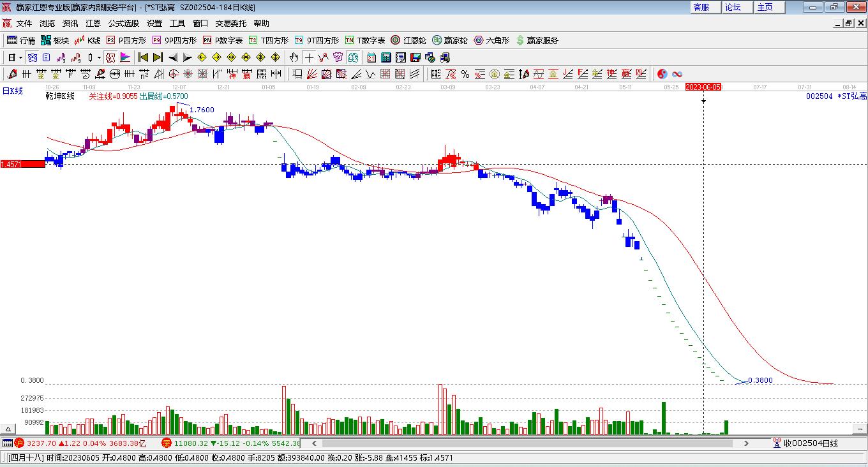Open the 板块 sector view
This screenshot has height=467, width=868.
55,40
